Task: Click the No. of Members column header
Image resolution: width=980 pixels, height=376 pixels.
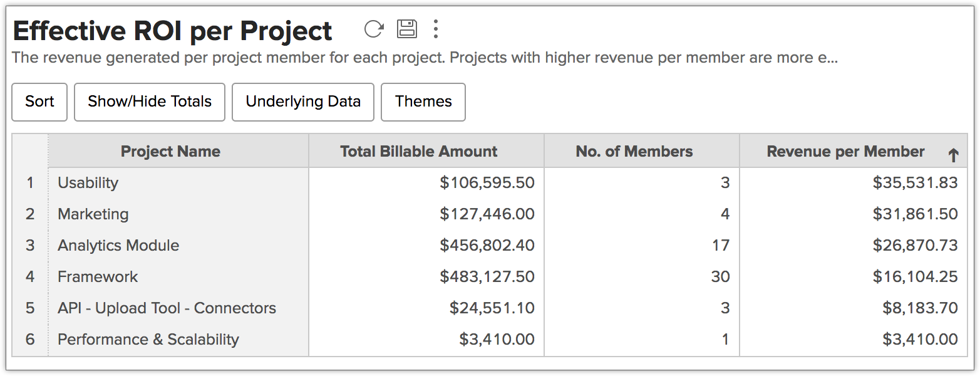Action: 634,152
